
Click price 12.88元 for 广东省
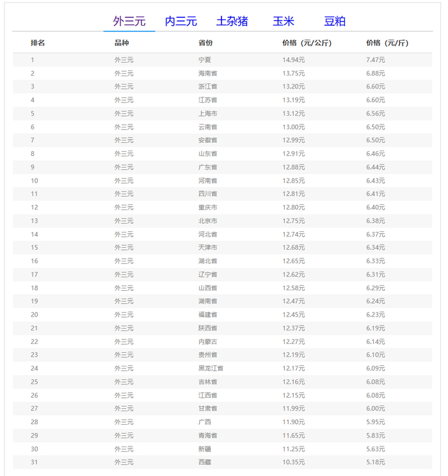(x=294, y=167)
